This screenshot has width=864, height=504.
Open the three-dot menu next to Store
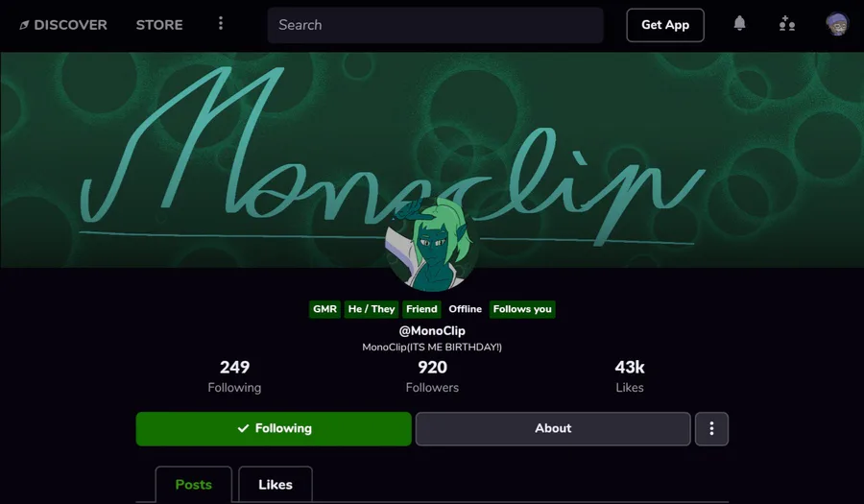coord(221,23)
